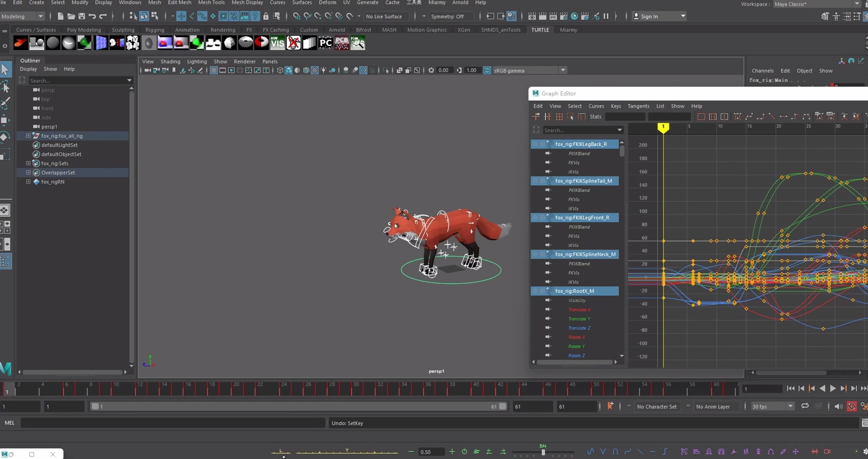This screenshot has height=459, width=868.
Task: Toggle audio mute speaker icon
Action: coord(838,407)
